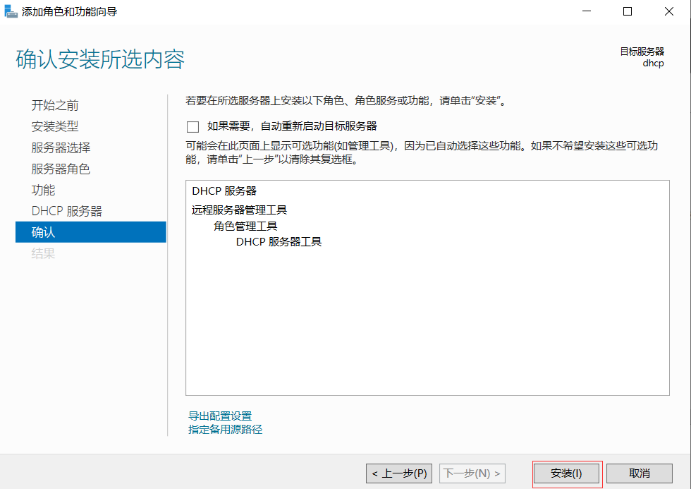Select 角色管理工具 in the list
Image resolution: width=691 pixels, height=489 pixels.
click(x=245, y=226)
